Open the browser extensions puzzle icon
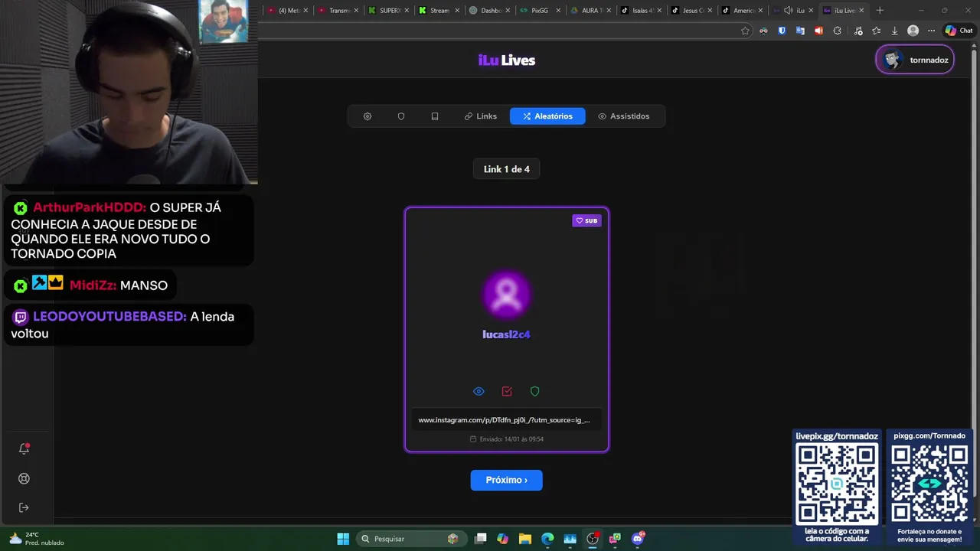 (x=837, y=31)
